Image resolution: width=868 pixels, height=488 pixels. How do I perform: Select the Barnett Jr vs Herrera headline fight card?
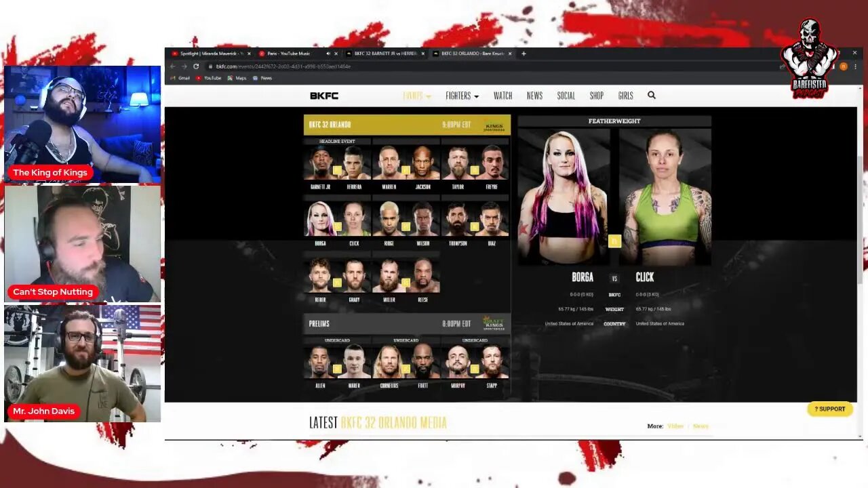[x=337, y=165]
